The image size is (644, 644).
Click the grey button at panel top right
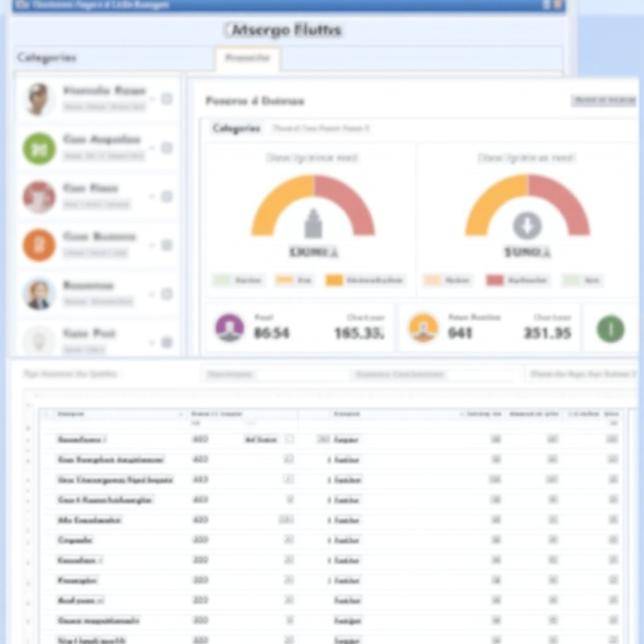[604, 101]
